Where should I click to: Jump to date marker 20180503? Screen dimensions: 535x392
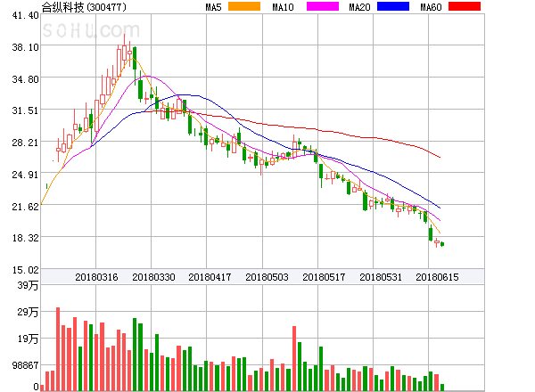[267, 277]
